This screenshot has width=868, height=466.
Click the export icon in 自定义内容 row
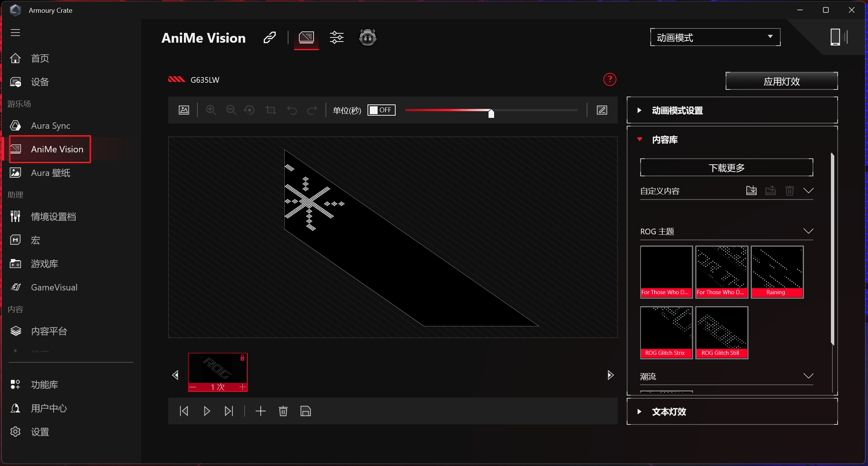pos(770,191)
